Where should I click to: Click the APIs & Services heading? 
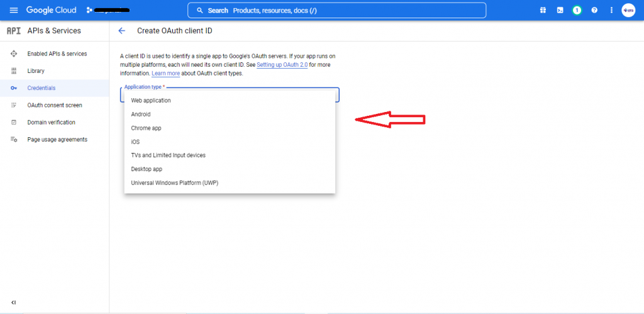coord(54,31)
